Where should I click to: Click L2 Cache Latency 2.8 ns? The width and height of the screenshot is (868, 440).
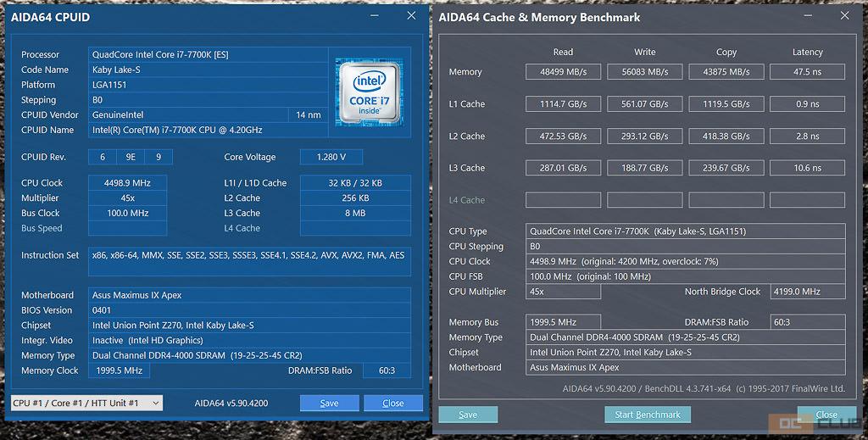coord(808,136)
